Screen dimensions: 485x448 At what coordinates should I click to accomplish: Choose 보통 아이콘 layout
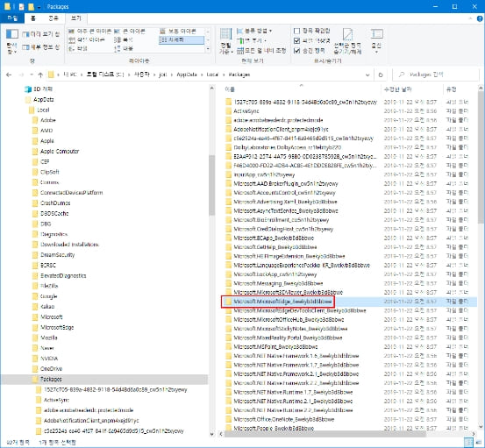pos(178,32)
